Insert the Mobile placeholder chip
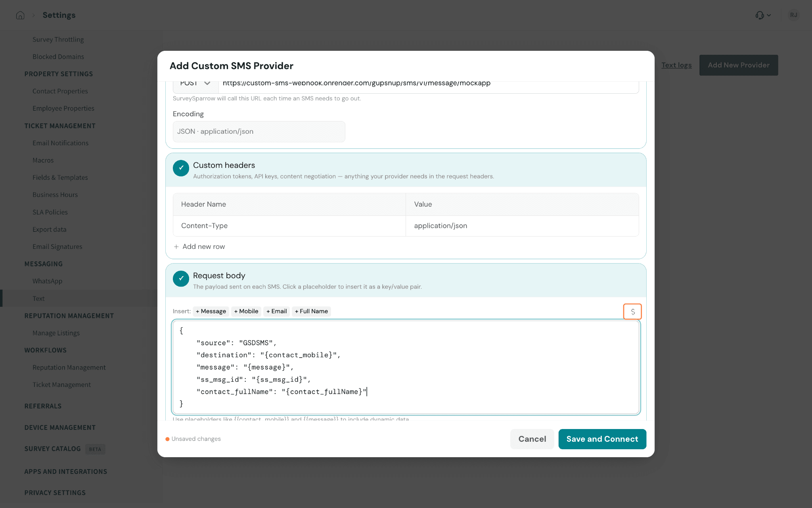 pos(246,311)
